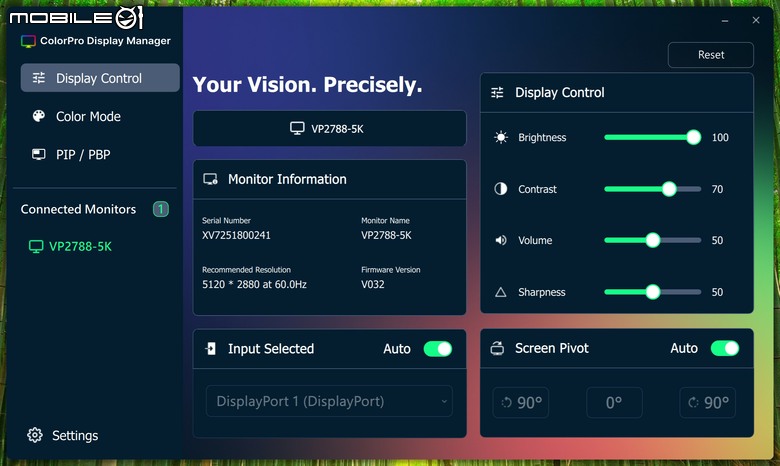
Task: Open the DisplayPort 1 (DisplayPort) input dropdown
Action: pyautogui.click(x=329, y=401)
